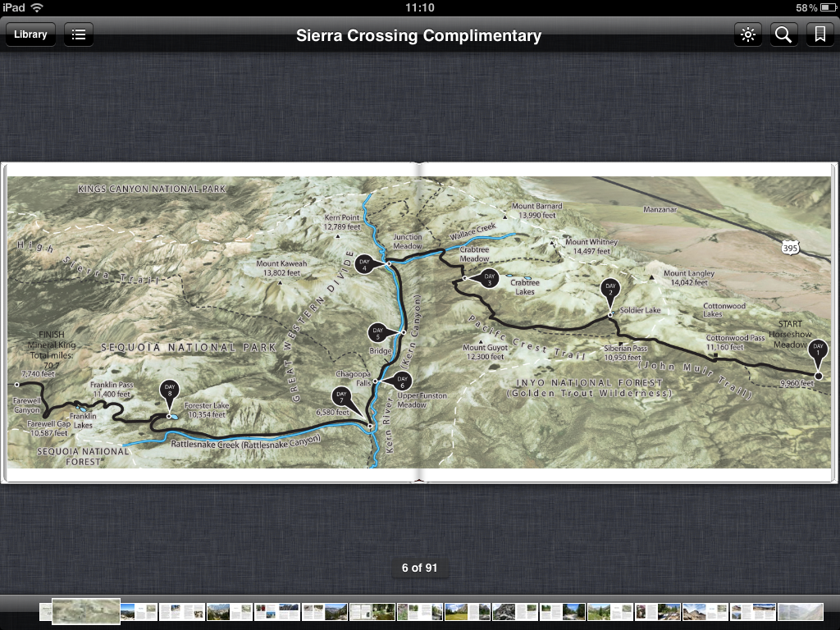Tap the 11:10 clock in status bar
Screen dimensions: 840x630
click(419, 7)
